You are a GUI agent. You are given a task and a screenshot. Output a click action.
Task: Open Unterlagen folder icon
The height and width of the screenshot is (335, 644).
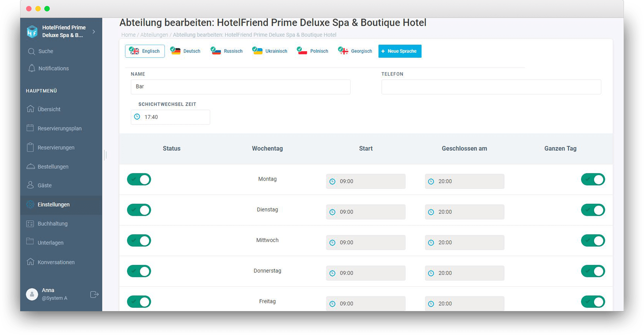pos(30,242)
